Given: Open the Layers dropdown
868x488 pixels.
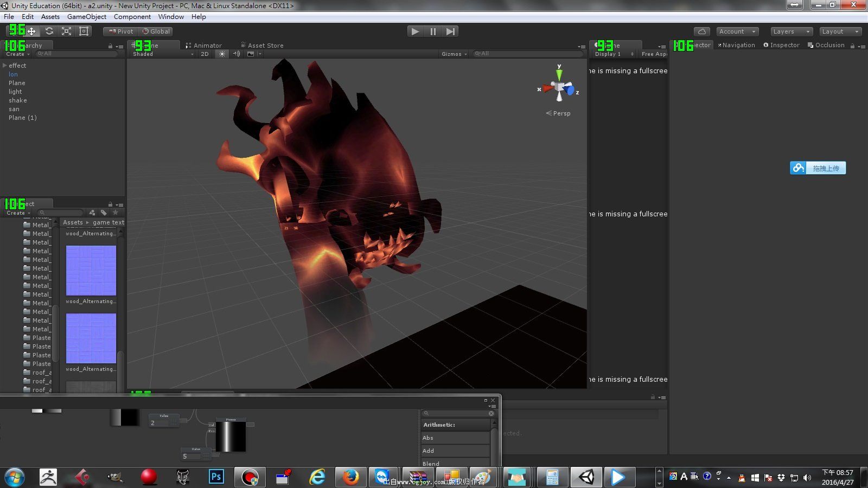Looking at the screenshot, I should [792, 31].
